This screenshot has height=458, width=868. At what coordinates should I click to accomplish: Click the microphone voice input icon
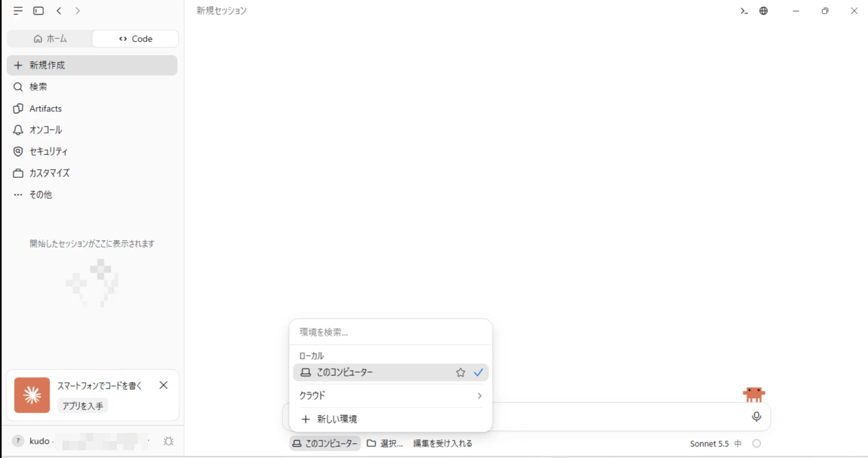[x=756, y=416]
